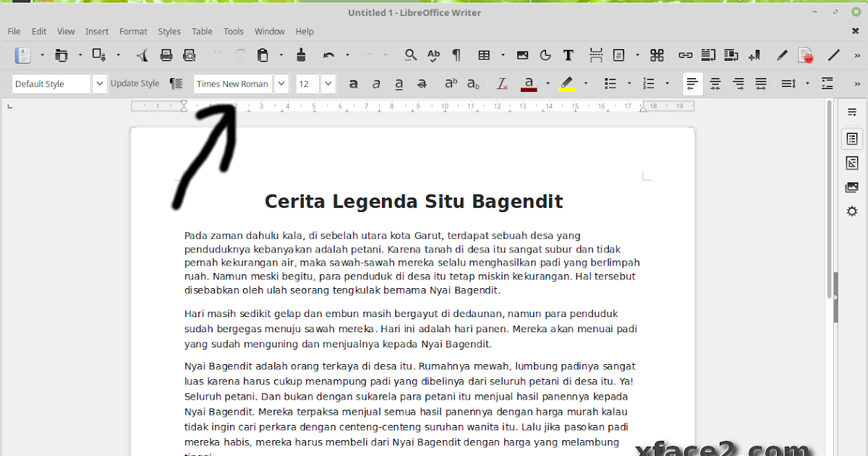
Task: Open the Table menu
Action: point(202,31)
